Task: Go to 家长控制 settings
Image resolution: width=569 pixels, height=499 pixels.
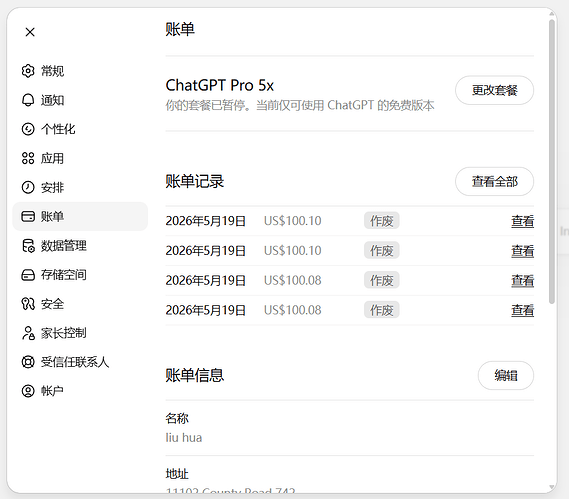Action: [x=80, y=333]
